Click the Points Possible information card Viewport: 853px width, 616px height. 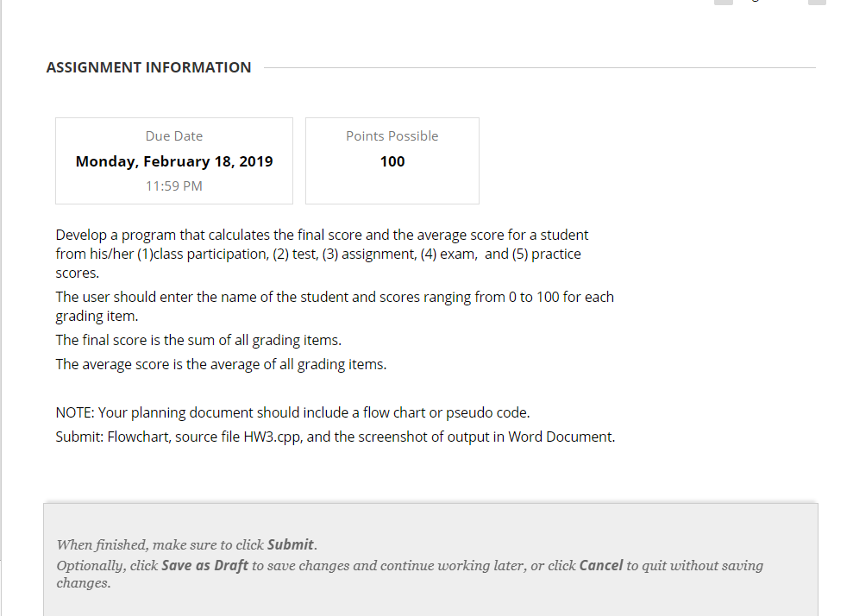coord(392,160)
